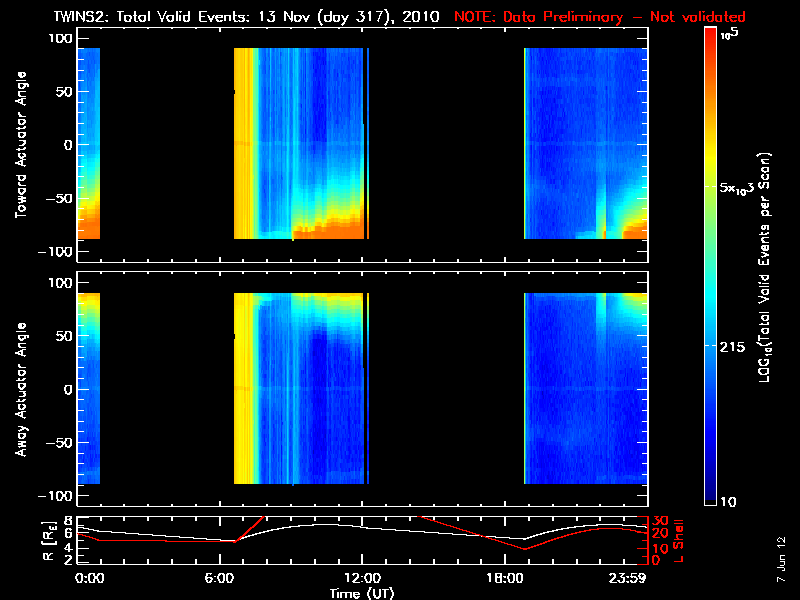The height and width of the screenshot is (600, 800).
Task: Click the plot title 'TWINS2: Total Valid Events'
Action: [153, 17]
